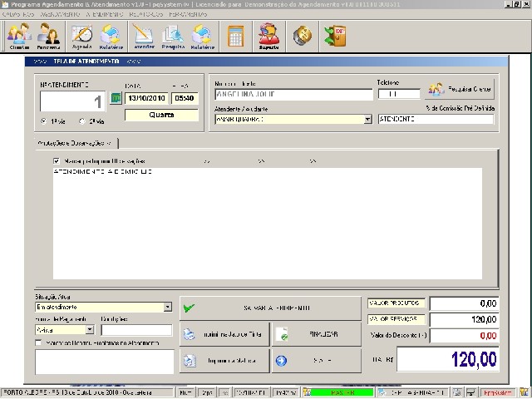Click the large blue total 120,00

point(448,359)
